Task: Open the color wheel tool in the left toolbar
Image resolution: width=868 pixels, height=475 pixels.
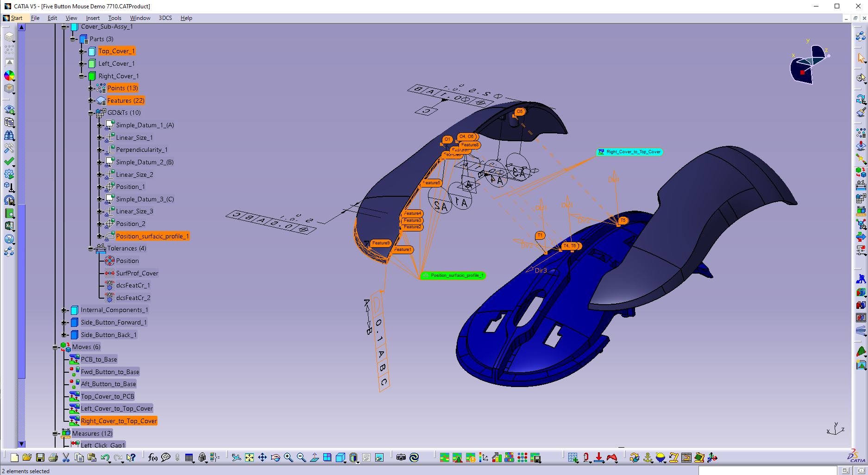Action: 8,76
